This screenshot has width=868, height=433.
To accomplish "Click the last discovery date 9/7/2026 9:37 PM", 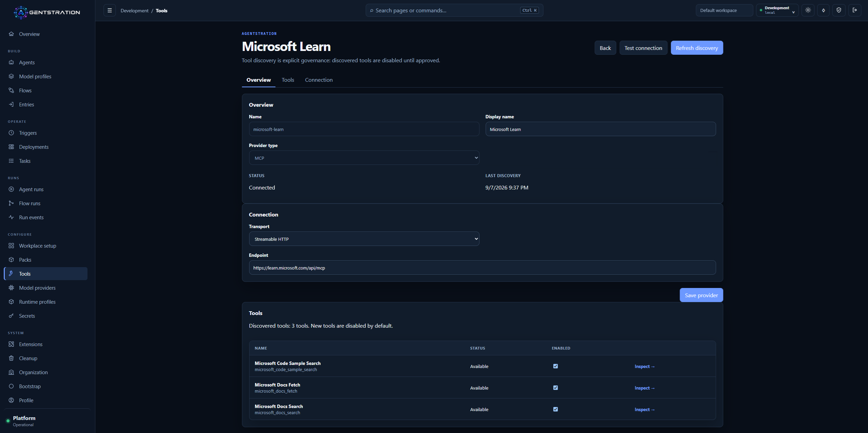I will [507, 187].
